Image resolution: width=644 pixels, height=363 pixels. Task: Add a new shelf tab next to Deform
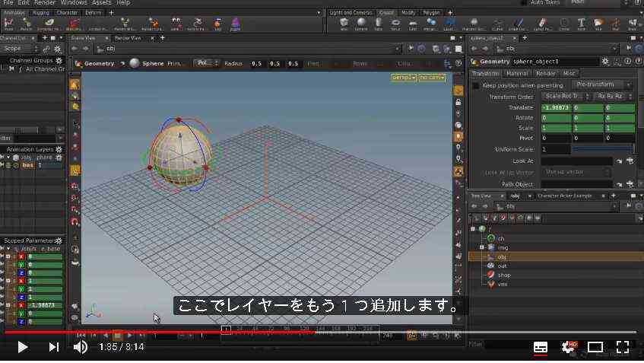click(111, 13)
